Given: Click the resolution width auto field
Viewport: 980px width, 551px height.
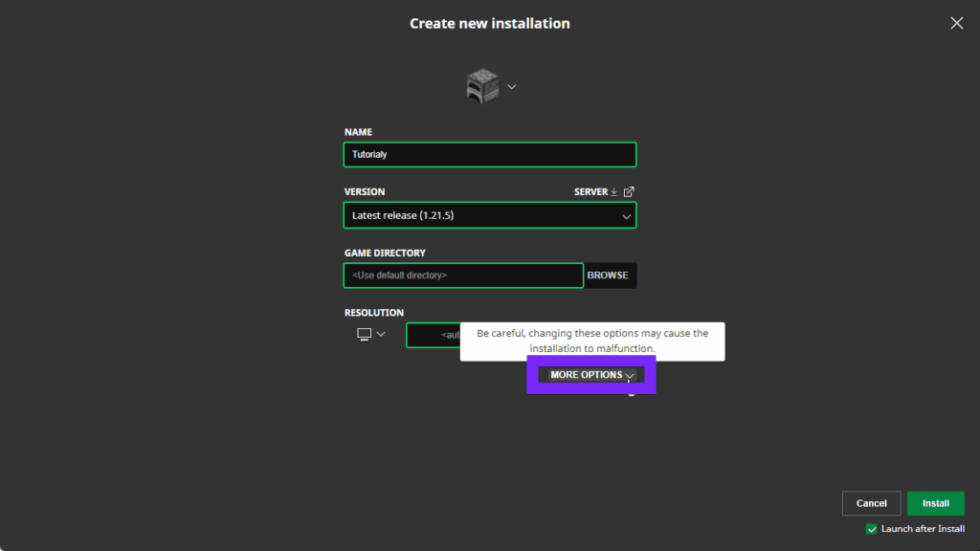Looking at the screenshot, I should [434, 336].
